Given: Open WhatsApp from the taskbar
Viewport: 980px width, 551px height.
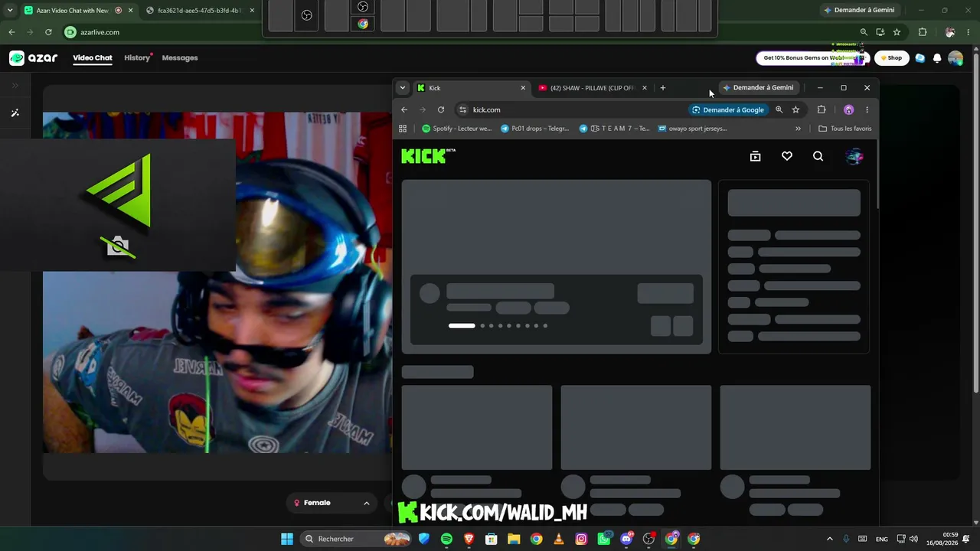Looking at the screenshot, I should pyautogui.click(x=604, y=539).
